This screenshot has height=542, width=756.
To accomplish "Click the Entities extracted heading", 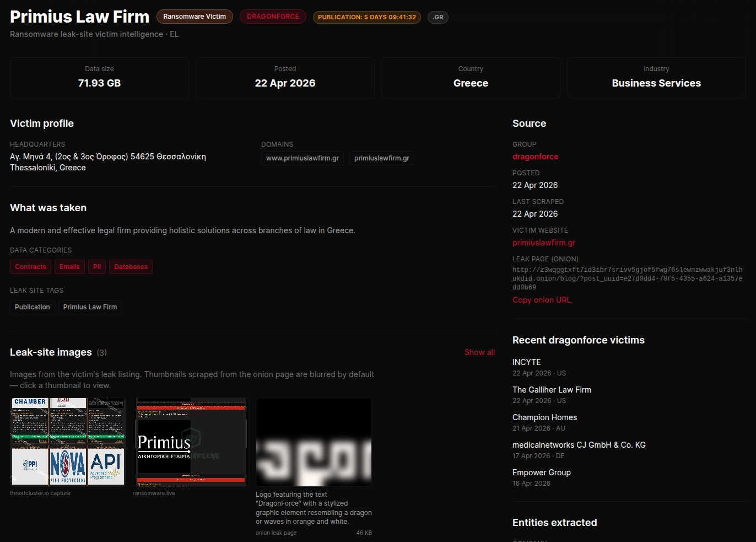I will 554,523.
